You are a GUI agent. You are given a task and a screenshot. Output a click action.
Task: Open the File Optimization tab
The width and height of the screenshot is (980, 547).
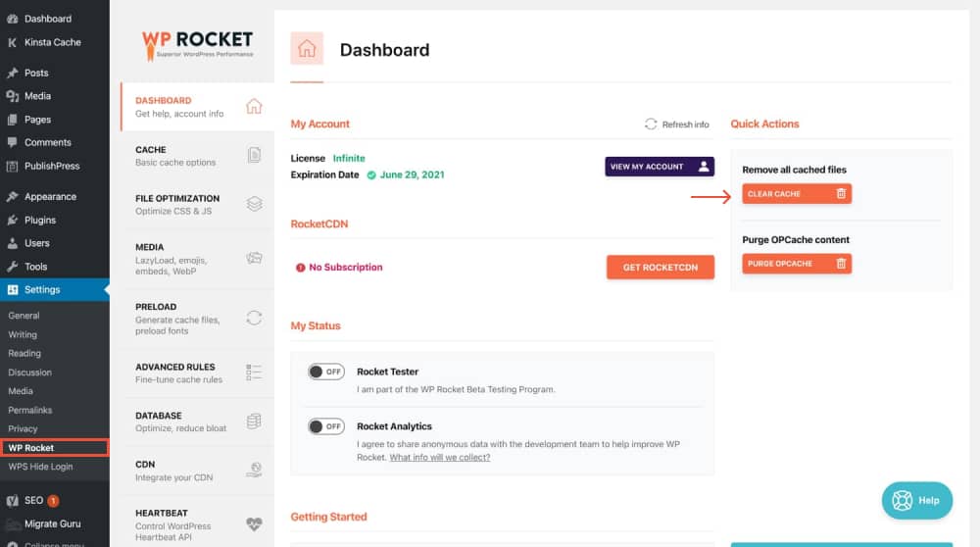click(x=198, y=205)
